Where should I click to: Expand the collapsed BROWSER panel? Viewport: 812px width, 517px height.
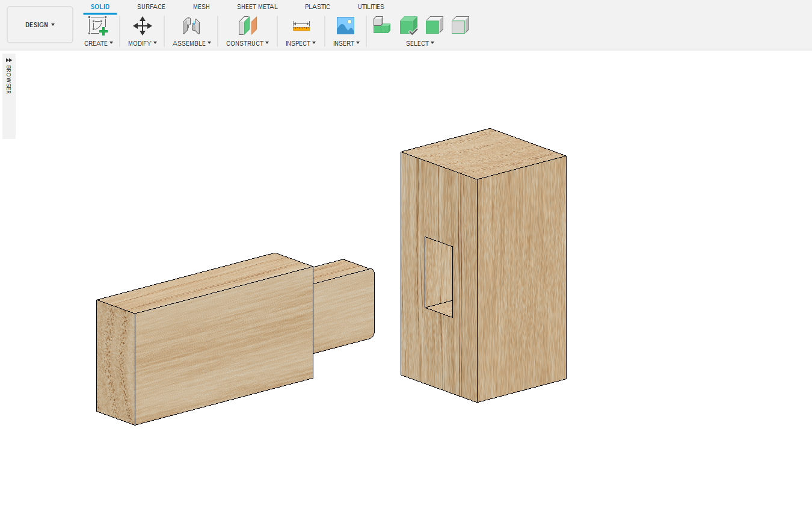(8, 61)
